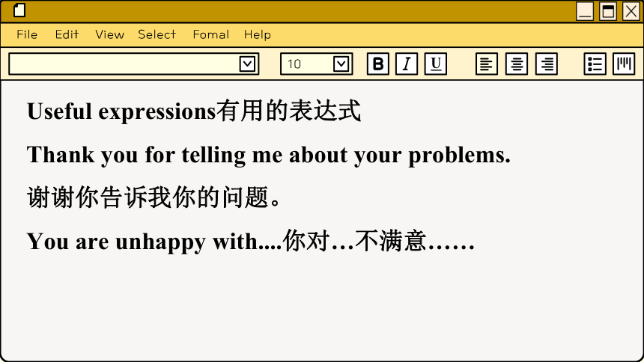Center align the text
644x362 pixels.
click(x=517, y=64)
